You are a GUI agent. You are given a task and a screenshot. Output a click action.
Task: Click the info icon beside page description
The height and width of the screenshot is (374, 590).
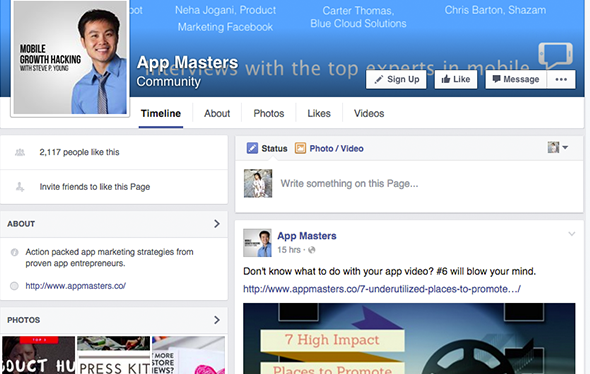point(14,252)
